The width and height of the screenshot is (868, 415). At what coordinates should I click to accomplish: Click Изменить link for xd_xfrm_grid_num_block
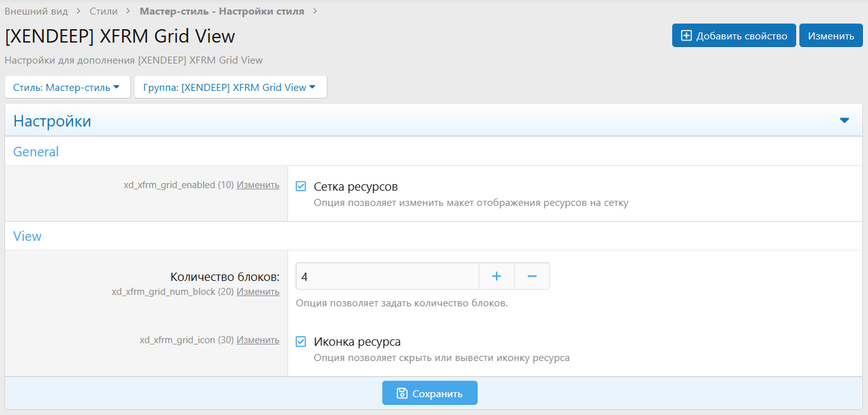258,292
